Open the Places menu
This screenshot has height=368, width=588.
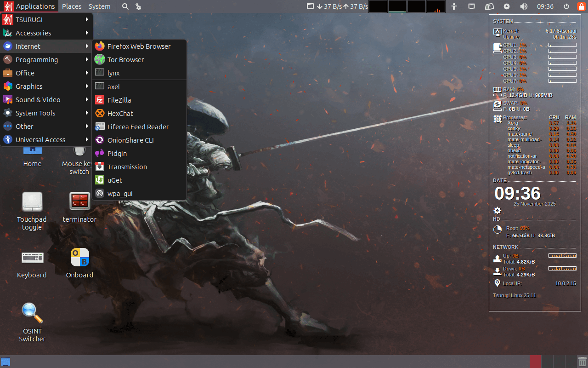[x=72, y=6]
